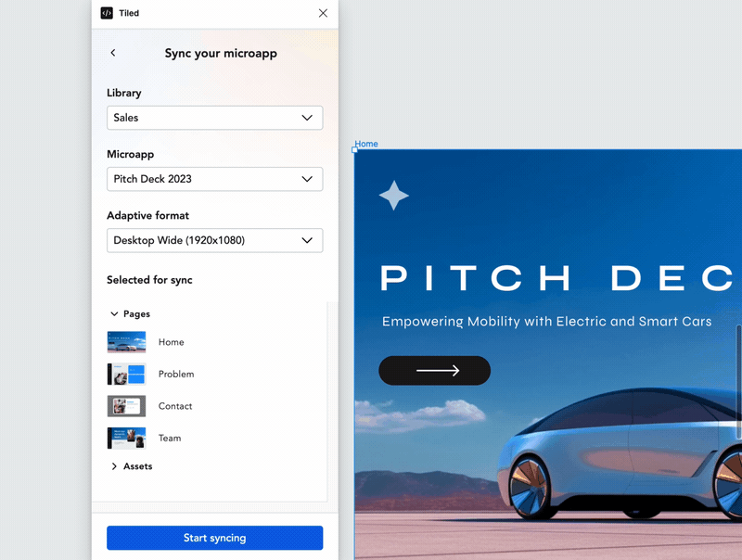Image resolution: width=742 pixels, height=560 pixels.
Task: Click the Start syncing button
Action: point(215,538)
